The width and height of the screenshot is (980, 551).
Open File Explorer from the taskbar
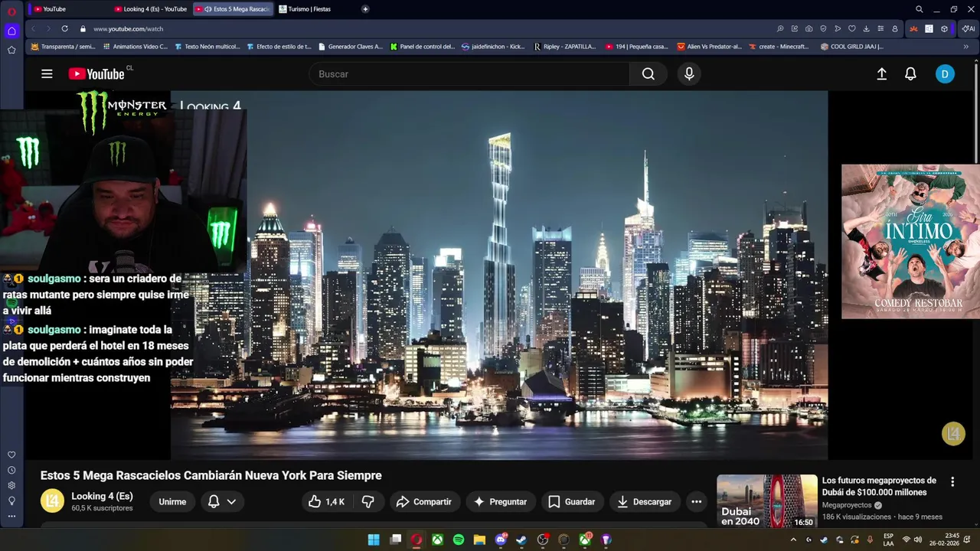pos(479,540)
